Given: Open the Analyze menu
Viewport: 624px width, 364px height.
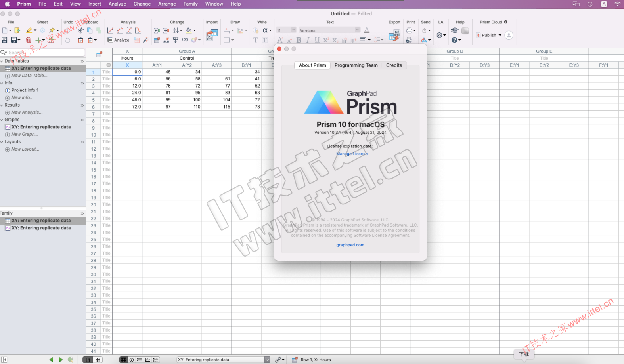Looking at the screenshot, I should click(117, 4).
